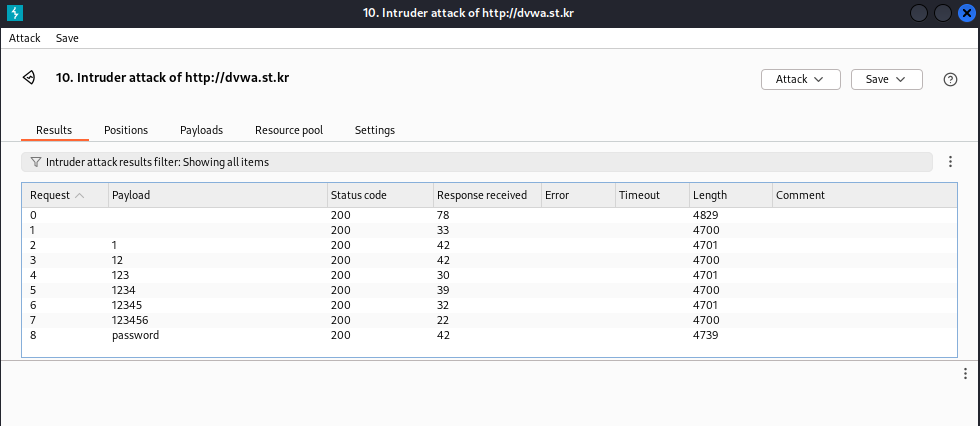Click the Request column sort arrow
Viewport: 980px width, 426px height.
point(79,196)
